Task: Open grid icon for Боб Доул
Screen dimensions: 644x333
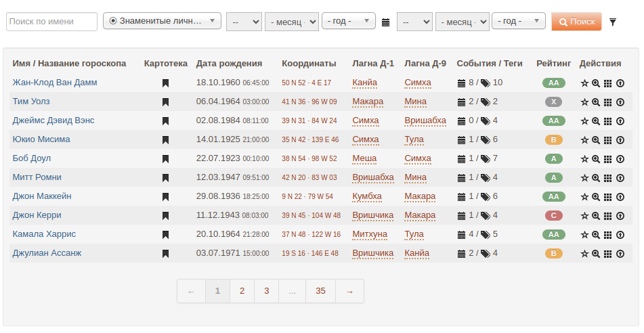Action: 608,159
